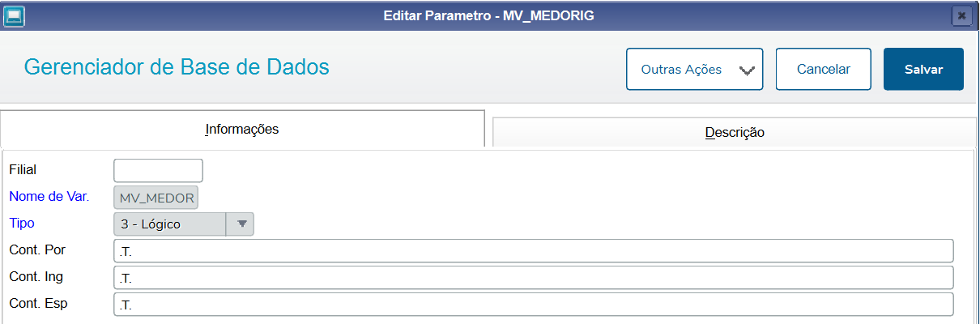Click the blue Nome de Var. label
980x324 pixels.
pyautogui.click(x=49, y=196)
